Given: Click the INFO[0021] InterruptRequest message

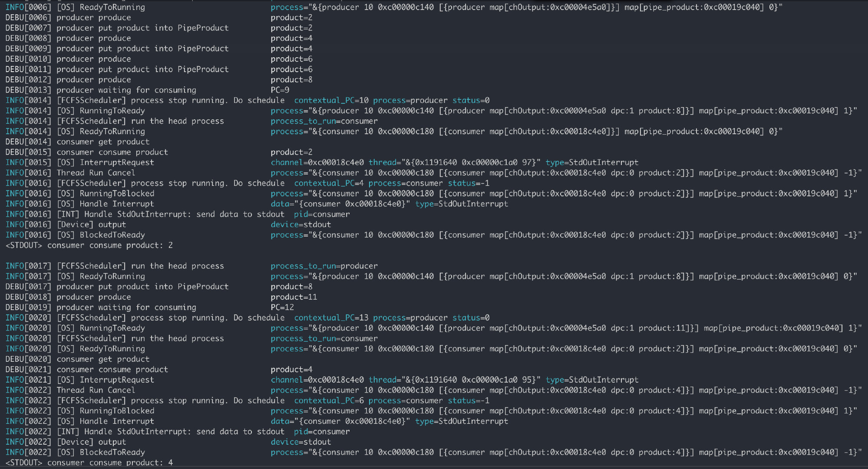Looking at the screenshot, I should (116, 380).
